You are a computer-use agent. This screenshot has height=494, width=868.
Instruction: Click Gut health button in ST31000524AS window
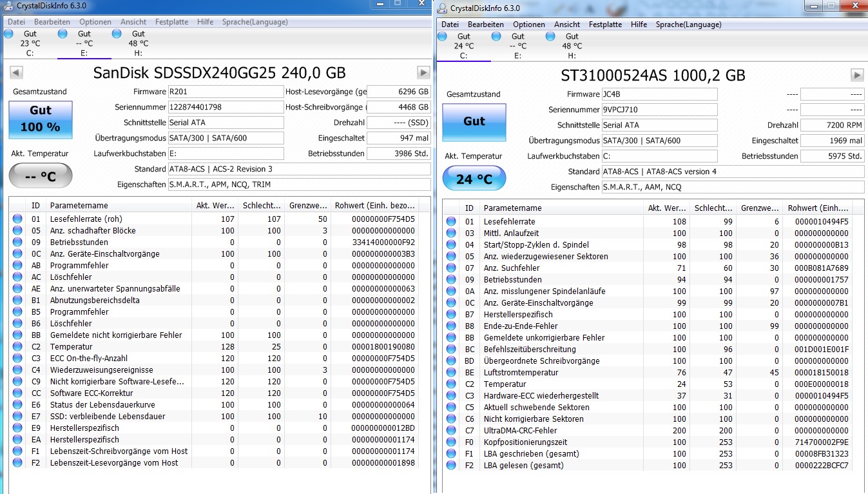(474, 122)
